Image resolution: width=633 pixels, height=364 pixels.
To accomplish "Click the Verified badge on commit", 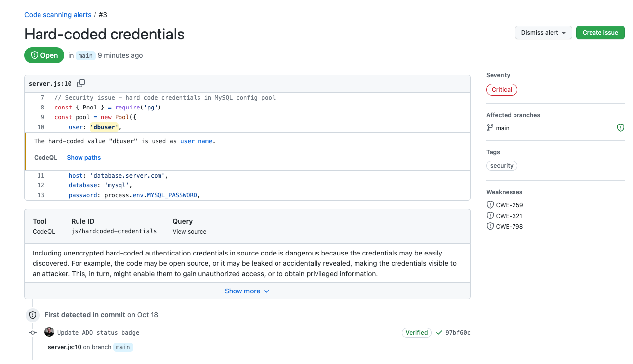I will 417,333.
